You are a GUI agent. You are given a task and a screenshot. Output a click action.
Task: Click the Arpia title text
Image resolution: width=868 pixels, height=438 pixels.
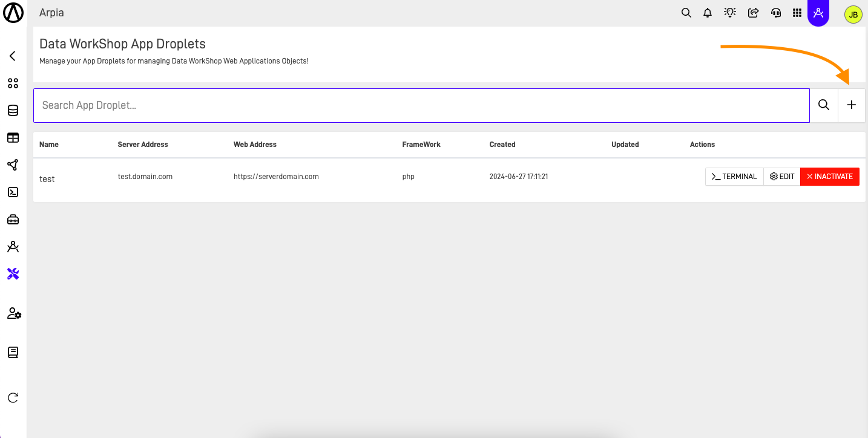(x=51, y=13)
